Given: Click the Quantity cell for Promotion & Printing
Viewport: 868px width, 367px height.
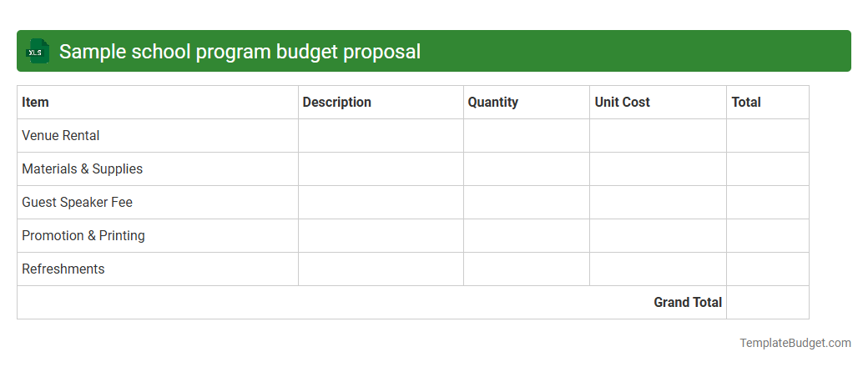Looking at the screenshot, I should point(527,236).
